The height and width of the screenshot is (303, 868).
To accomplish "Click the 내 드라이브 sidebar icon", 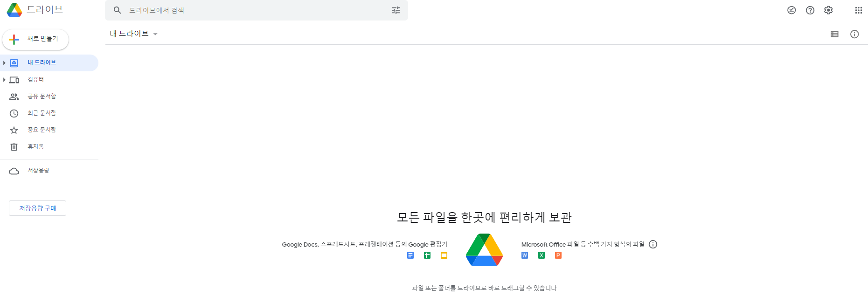I will (14, 63).
